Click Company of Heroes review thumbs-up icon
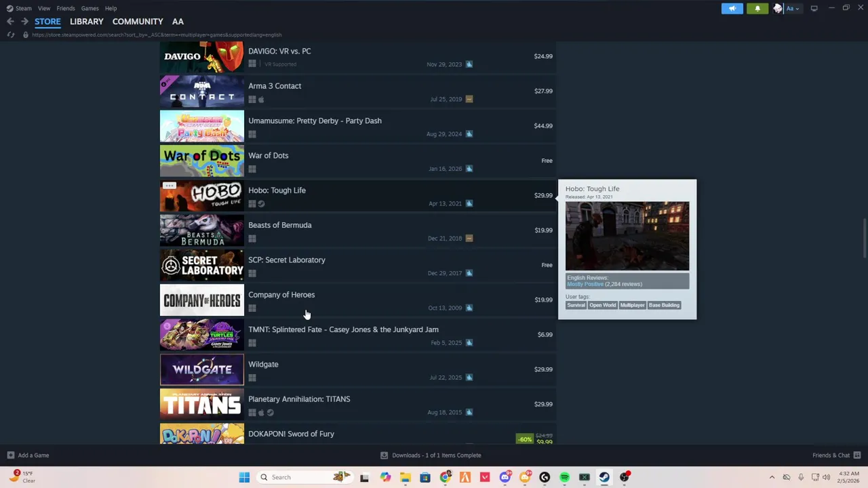This screenshot has height=488, width=868. [x=469, y=308]
